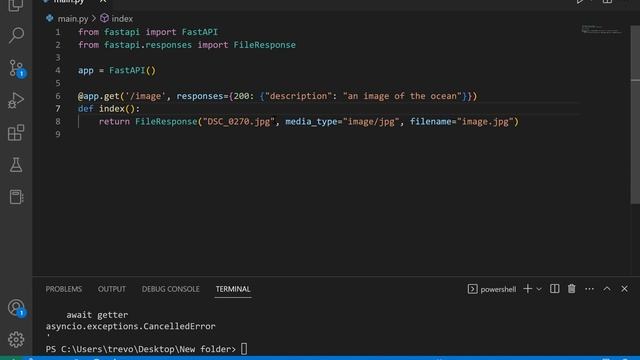The image size is (640, 360).
Task: Click 'from fastapi import FastAPI' line
Action: (148, 32)
